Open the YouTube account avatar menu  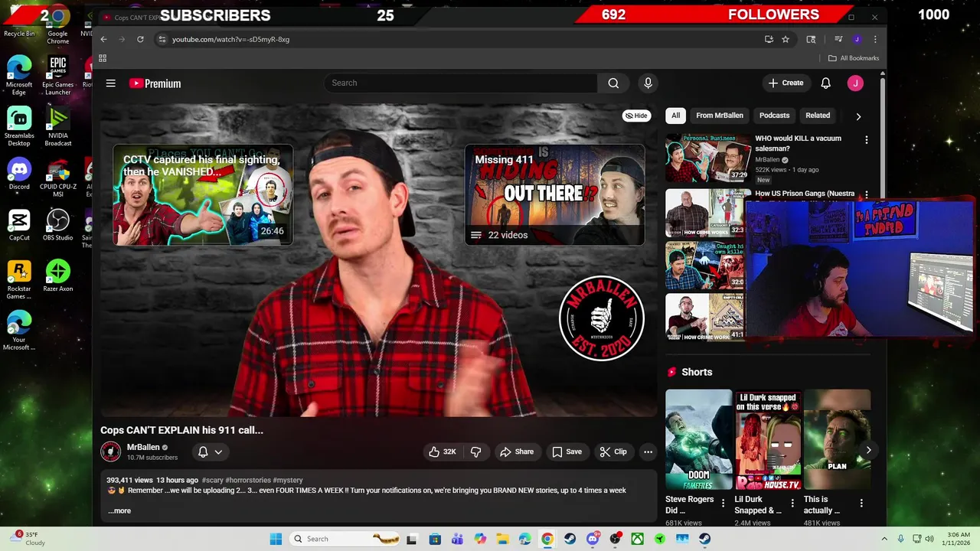point(855,83)
